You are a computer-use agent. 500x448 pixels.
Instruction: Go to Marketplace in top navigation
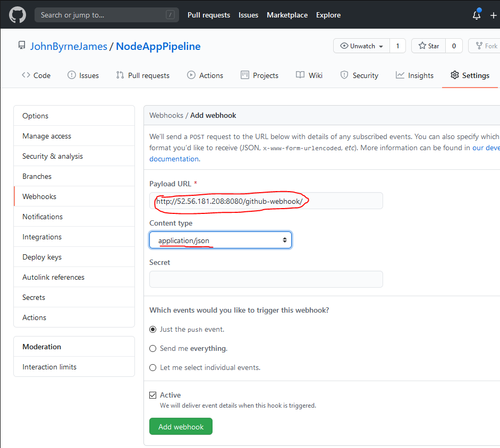click(287, 15)
